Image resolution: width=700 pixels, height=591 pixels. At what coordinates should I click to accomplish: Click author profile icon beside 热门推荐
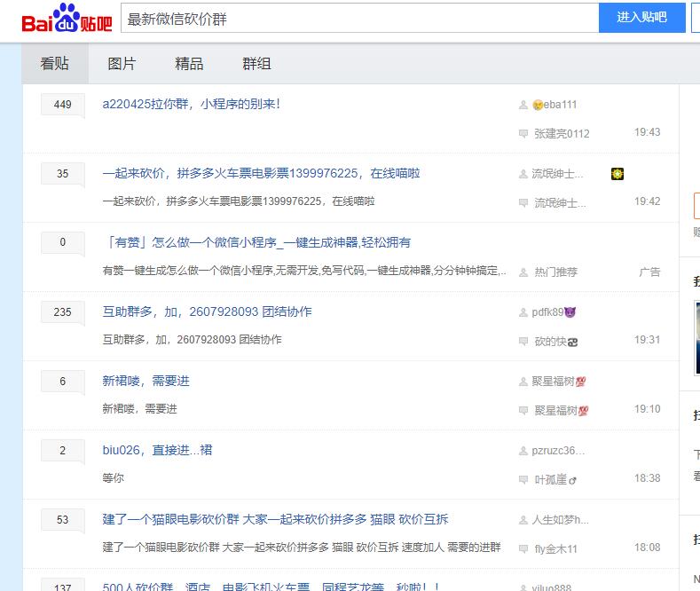pyautogui.click(x=523, y=272)
